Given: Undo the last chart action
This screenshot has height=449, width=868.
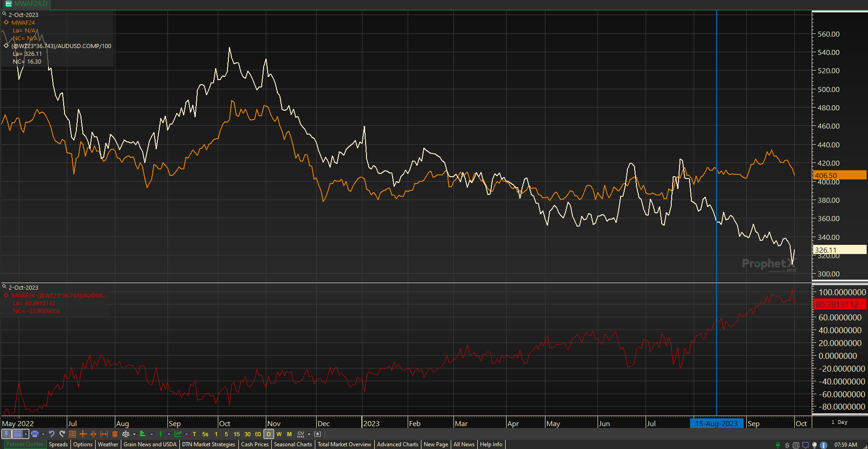Looking at the screenshot, I should (52, 434).
